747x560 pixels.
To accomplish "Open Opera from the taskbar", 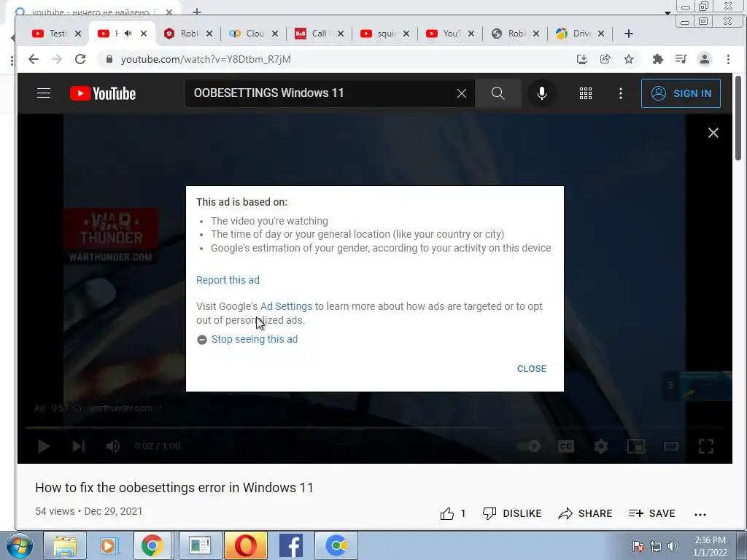I will point(246,545).
